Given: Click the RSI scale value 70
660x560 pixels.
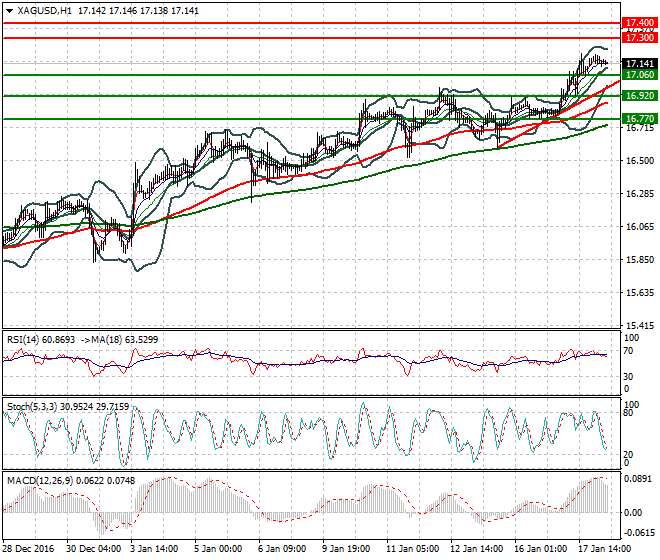Looking at the screenshot, I should 628,351.
